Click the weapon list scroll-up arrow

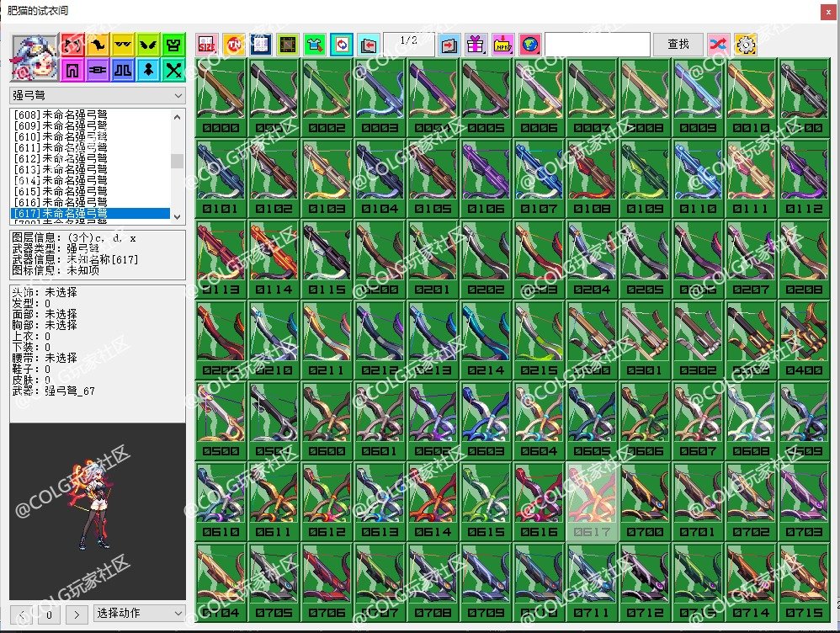(178, 116)
